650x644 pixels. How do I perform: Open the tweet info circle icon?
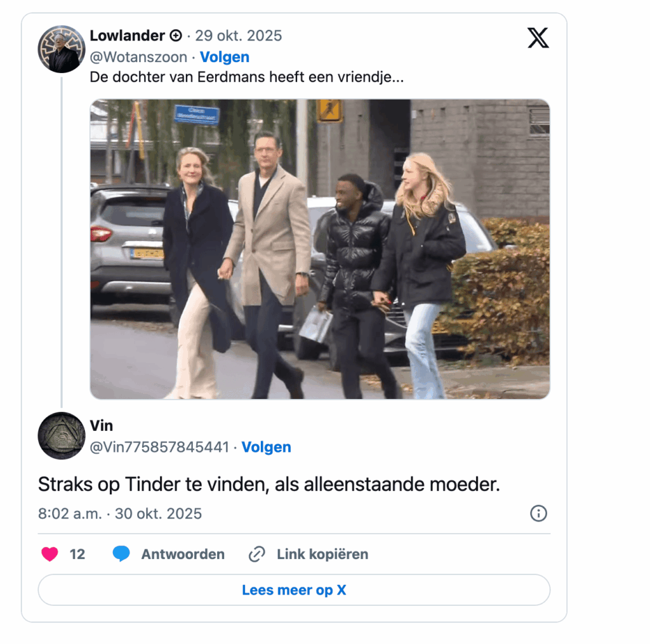[538, 513]
